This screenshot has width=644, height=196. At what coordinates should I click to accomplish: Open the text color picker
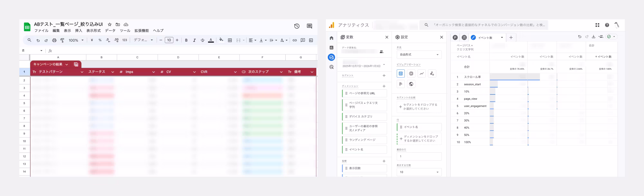(211, 40)
